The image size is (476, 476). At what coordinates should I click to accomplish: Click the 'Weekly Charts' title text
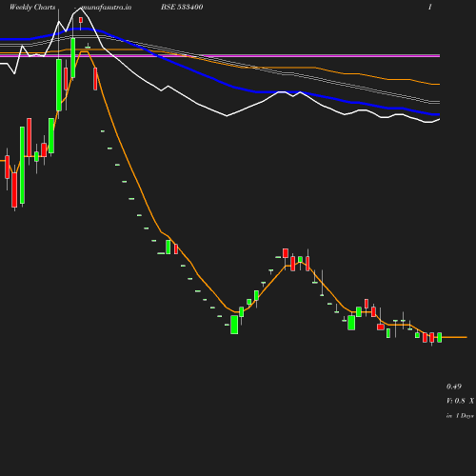click(x=32, y=7)
